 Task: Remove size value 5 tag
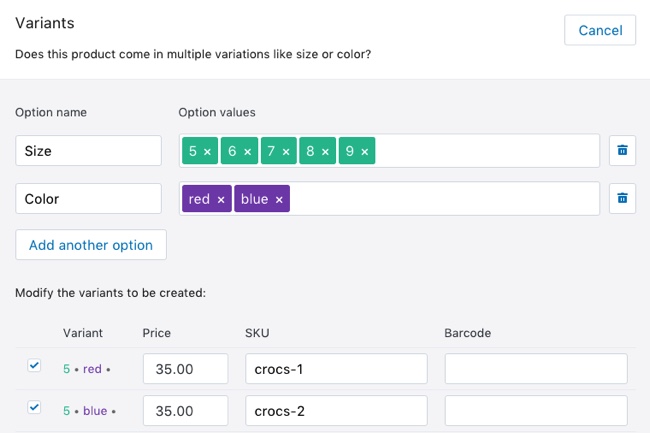(x=207, y=152)
